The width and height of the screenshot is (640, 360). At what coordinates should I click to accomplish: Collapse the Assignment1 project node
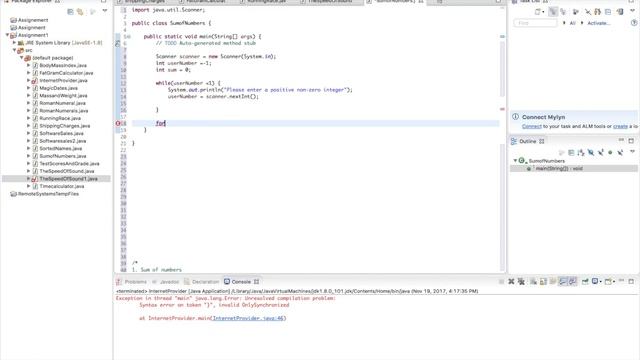tap(7, 35)
